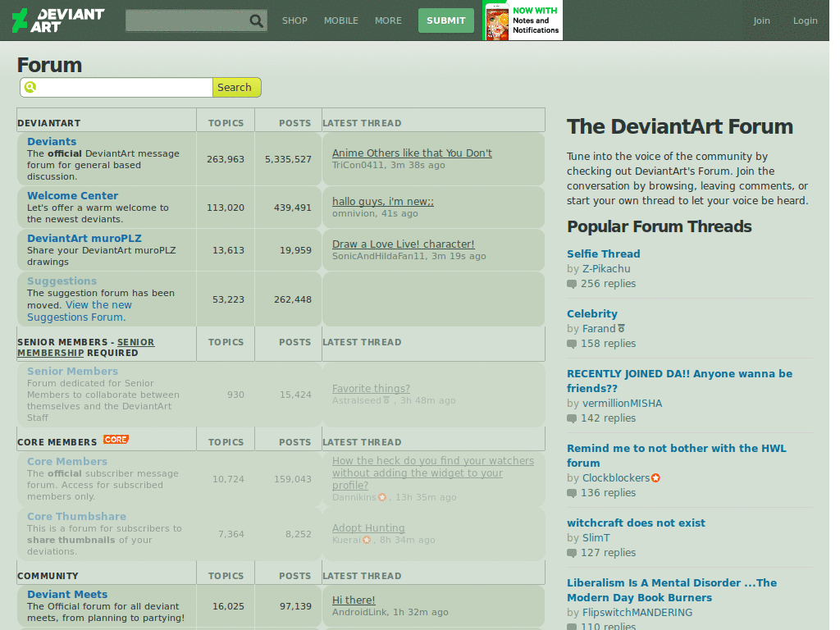Viewport: 840px width, 630px height.
Task: Click the reply bubble icon by 256 replies
Action: tap(572, 284)
